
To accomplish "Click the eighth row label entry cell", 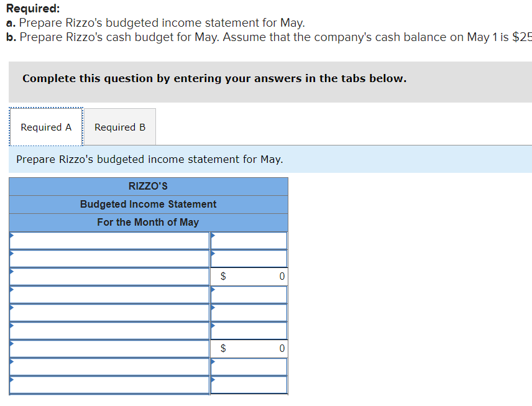I will pos(109,366).
